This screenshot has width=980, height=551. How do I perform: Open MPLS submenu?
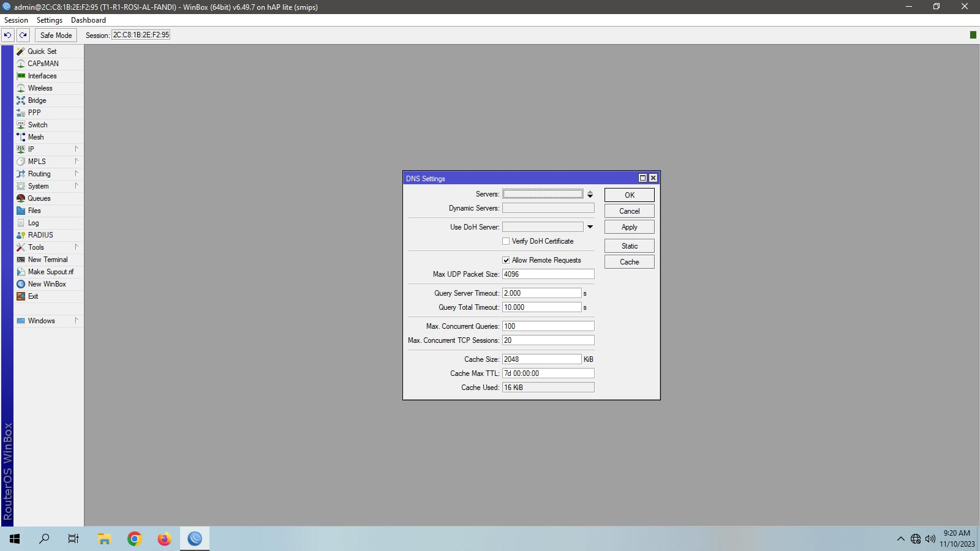(48, 162)
